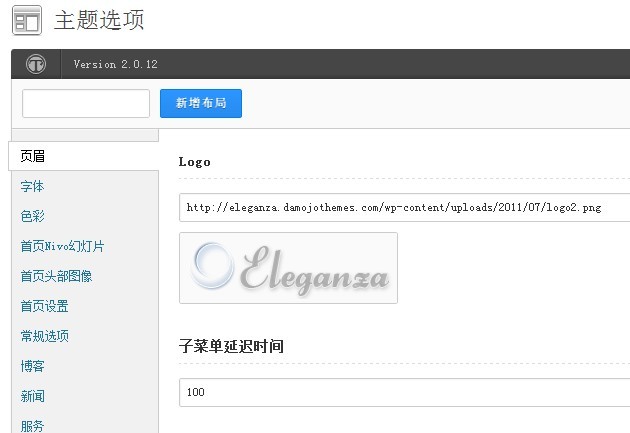This screenshot has width=630, height=433.
Task: Select the 页眉 tab
Action: [84, 156]
